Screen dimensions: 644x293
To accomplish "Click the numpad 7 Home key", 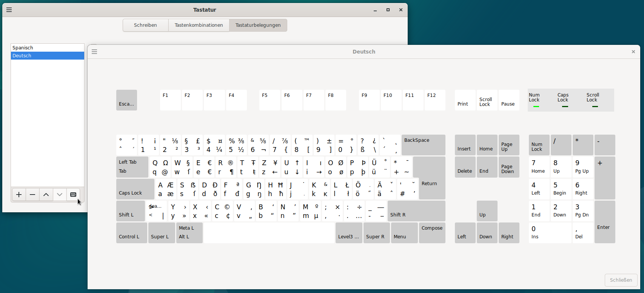I will click(539, 167).
